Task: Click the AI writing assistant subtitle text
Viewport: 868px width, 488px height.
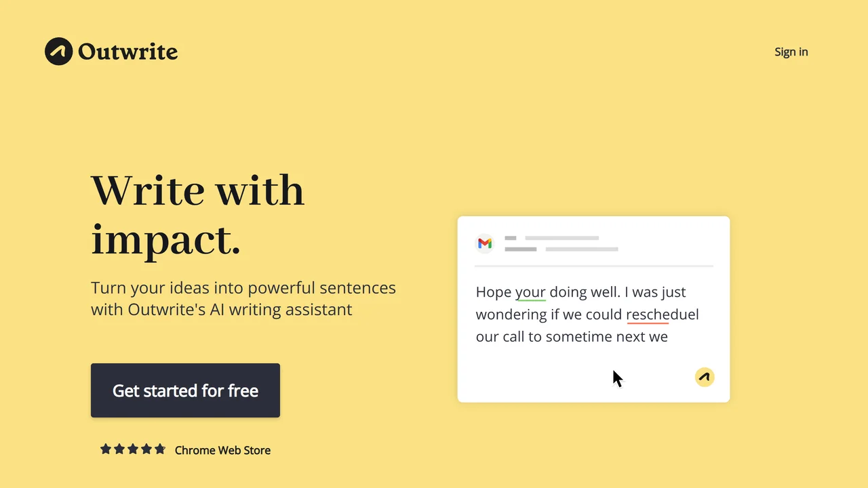Action: pyautogui.click(x=243, y=298)
